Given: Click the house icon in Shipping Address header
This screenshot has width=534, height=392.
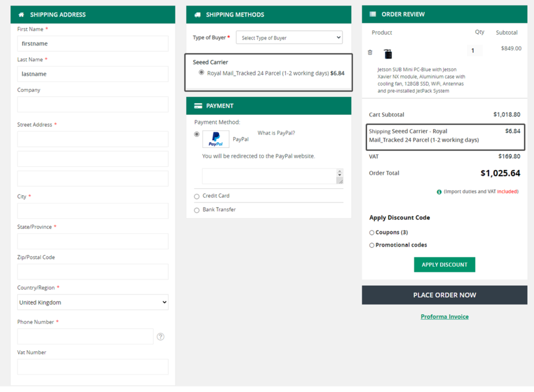Looking at the screenshot, I should 21,14.
